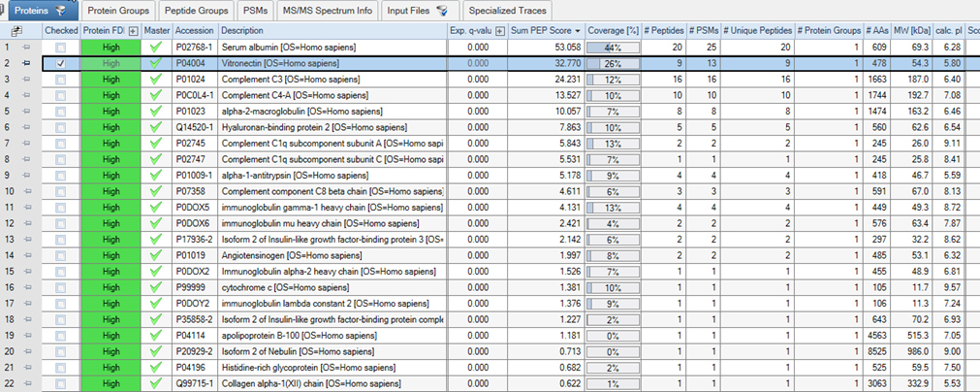
Task: Sort by the Checked column header
Action: click(62, 31)
